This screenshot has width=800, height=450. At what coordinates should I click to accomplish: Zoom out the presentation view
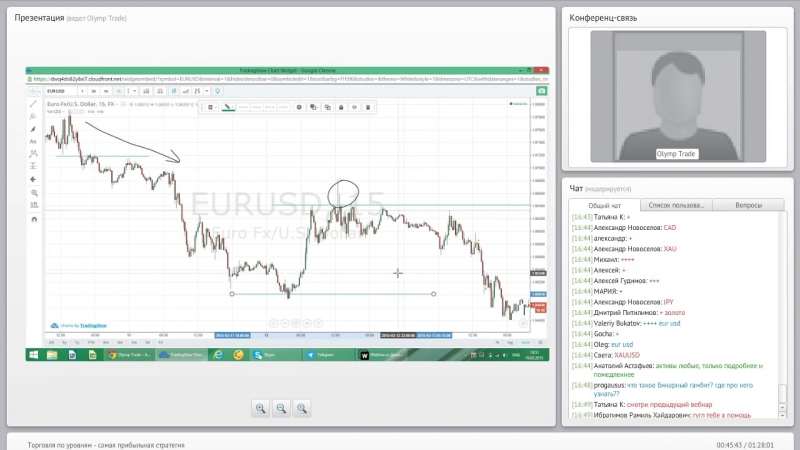[282, 407]
